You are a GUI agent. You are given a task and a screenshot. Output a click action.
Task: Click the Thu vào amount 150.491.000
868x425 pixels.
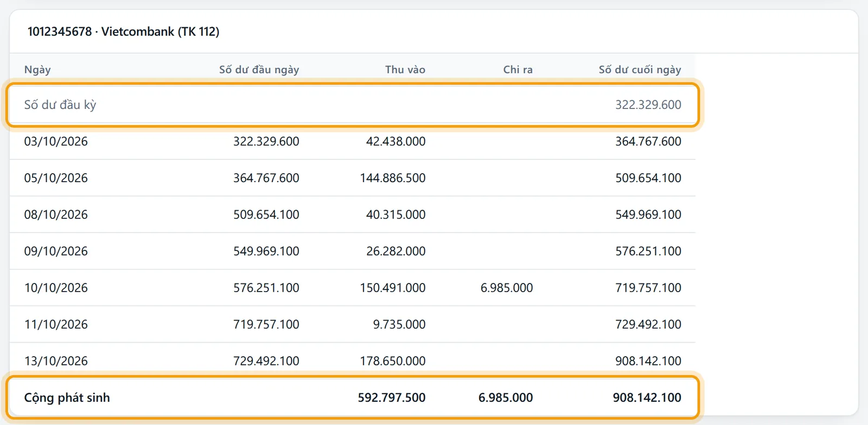pyautogui.click(x=393, y=288)
